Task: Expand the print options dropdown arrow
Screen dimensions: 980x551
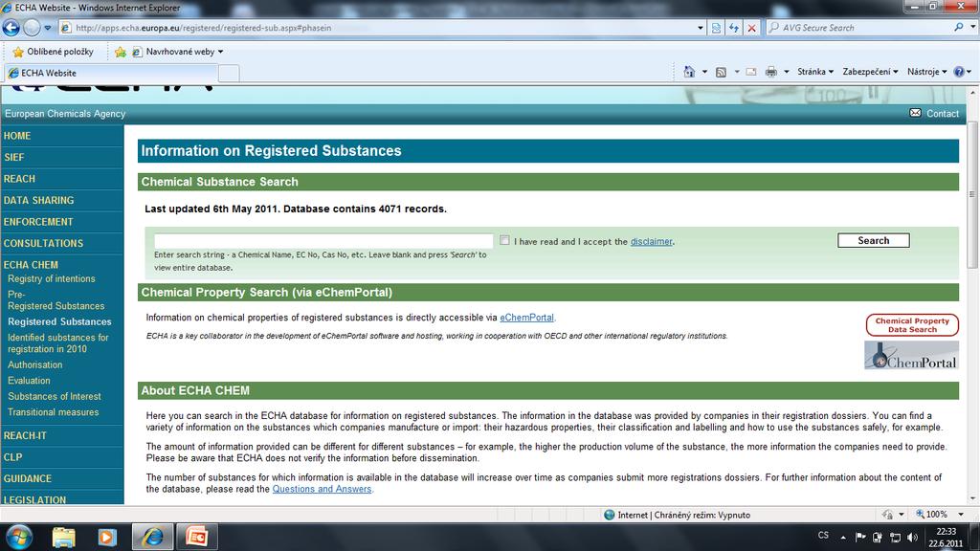Action: (787, 72)
